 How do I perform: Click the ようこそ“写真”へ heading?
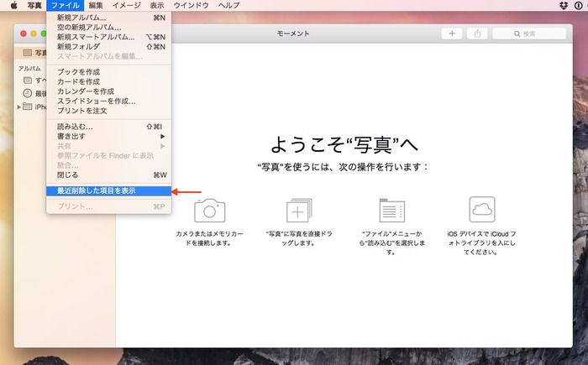pyautogui.click(x=344, y=144)
